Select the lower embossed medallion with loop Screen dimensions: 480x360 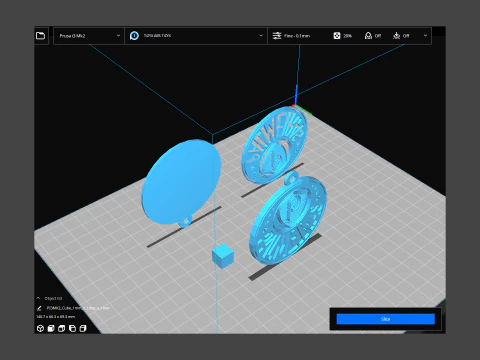pos(287,220)
